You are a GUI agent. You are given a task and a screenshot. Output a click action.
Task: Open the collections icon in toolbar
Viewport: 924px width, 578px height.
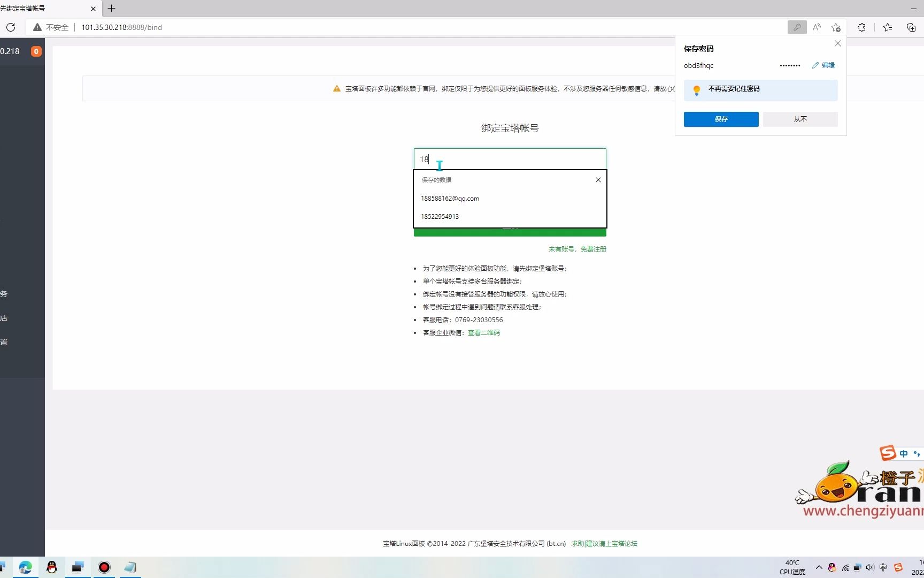pyautogui.click(x=911, y=27)
